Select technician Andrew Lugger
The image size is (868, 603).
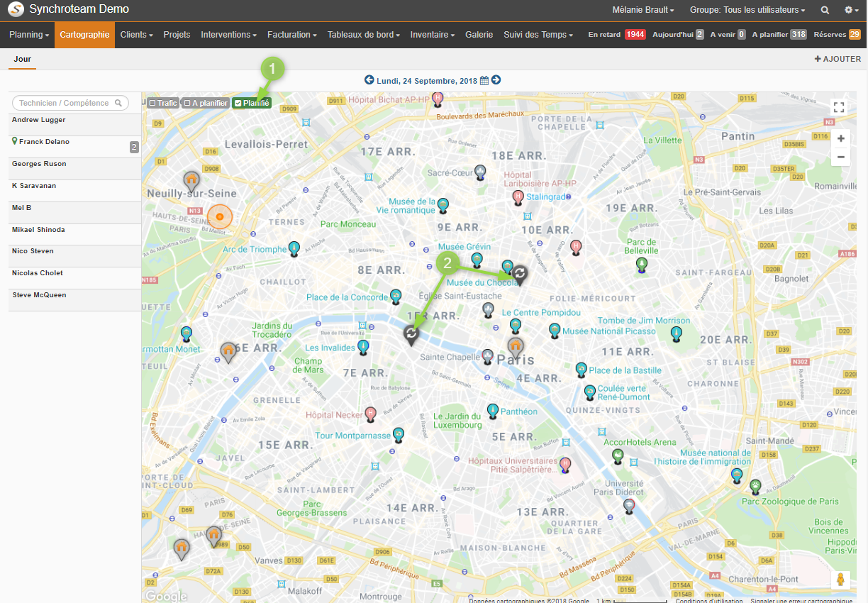point(75,125)
